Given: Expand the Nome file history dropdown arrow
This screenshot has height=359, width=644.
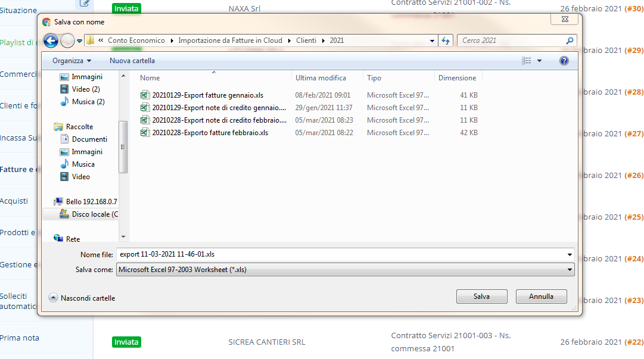Looking at the screenshot, I should pos(570,255).
